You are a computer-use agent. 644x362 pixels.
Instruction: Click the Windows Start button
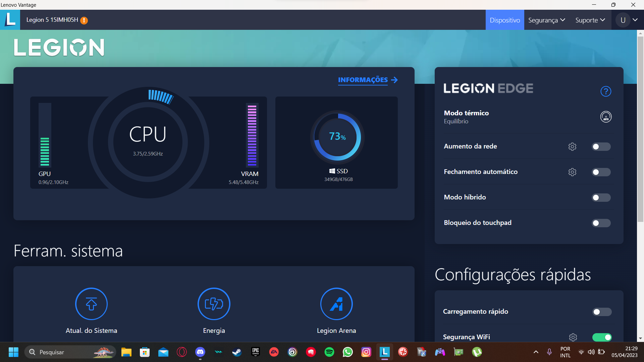13,352
